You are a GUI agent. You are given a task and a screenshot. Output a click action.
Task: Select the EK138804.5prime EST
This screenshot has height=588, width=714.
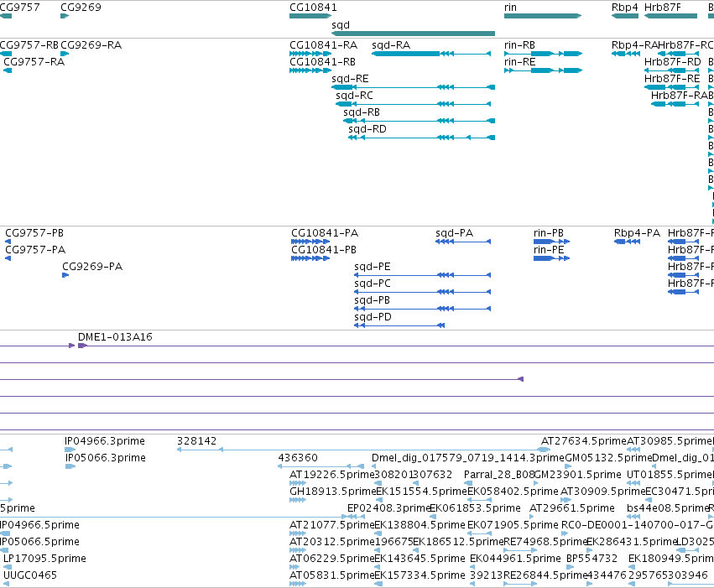(378, 533)
